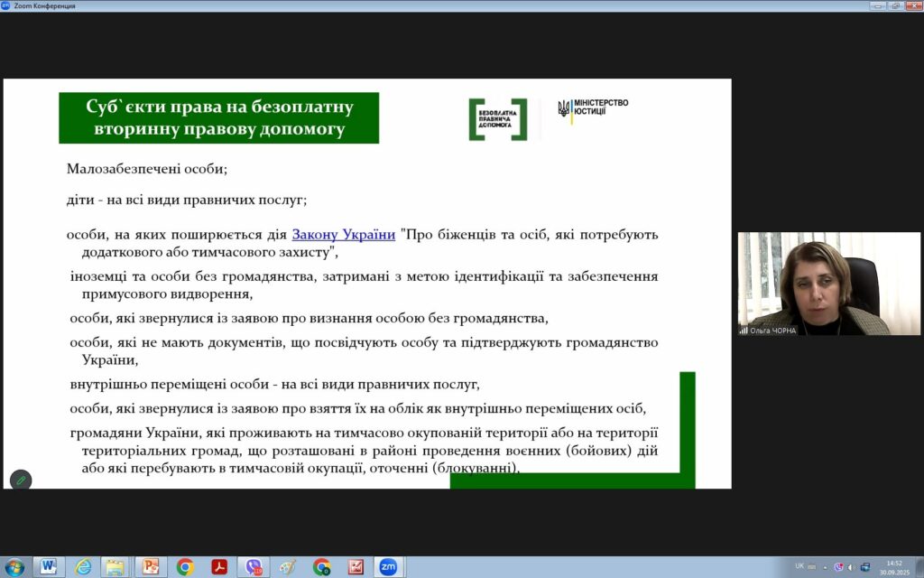924x578 pixels.
Task: Launch Internet Explorer from the taskbar
Action: click(83, 566)
